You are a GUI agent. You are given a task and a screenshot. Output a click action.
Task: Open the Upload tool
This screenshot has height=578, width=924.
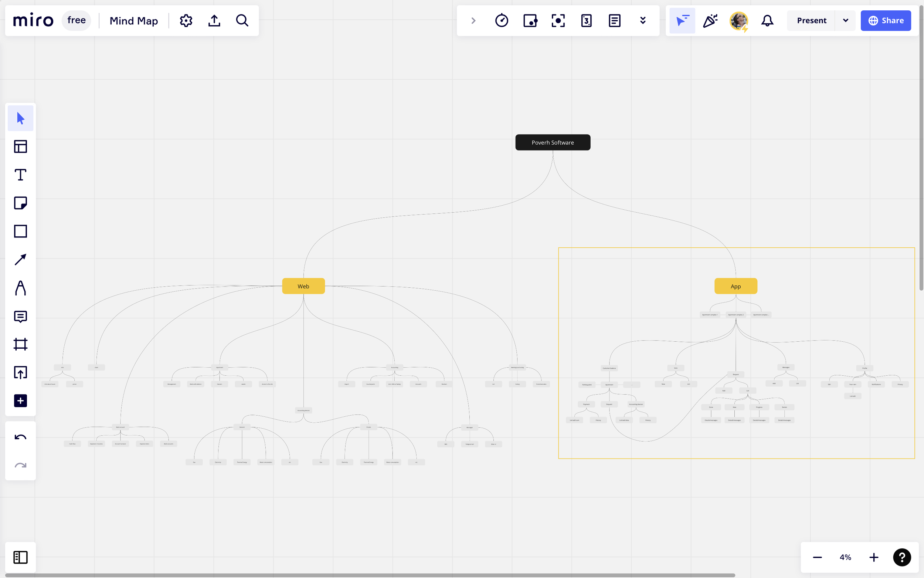20,372
